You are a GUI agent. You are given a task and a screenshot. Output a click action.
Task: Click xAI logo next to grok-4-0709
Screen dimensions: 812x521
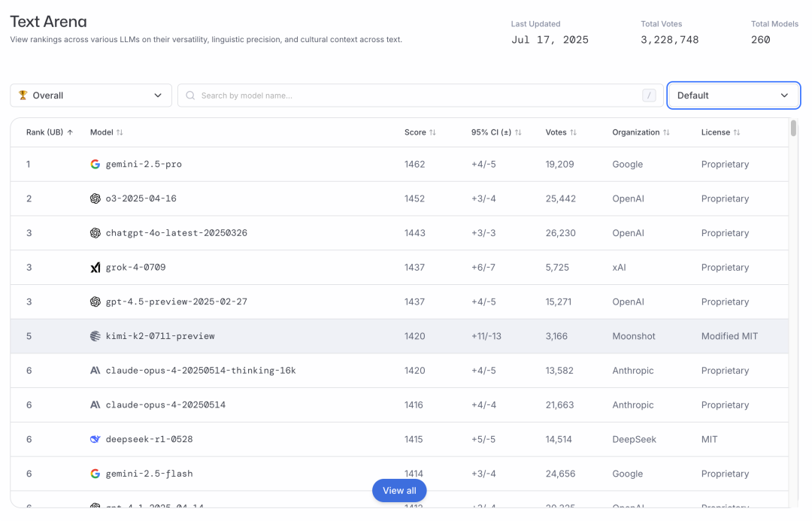(x=95, y=267)
